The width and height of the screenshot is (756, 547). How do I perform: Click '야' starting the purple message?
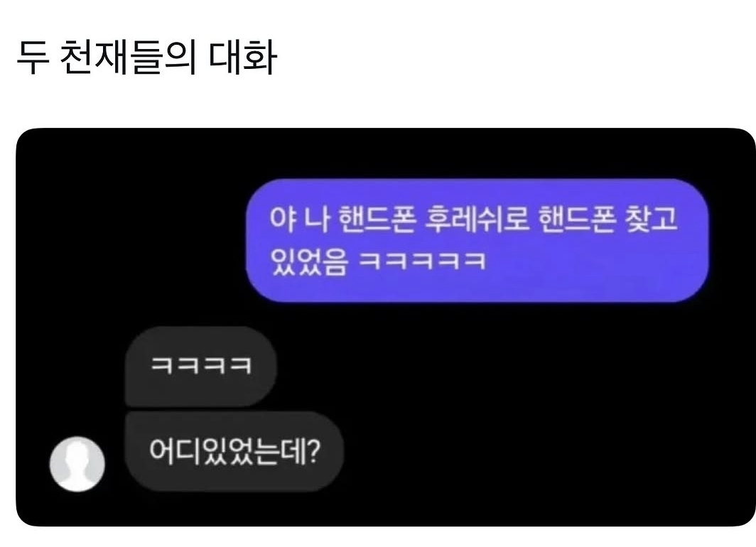(283, 218)
